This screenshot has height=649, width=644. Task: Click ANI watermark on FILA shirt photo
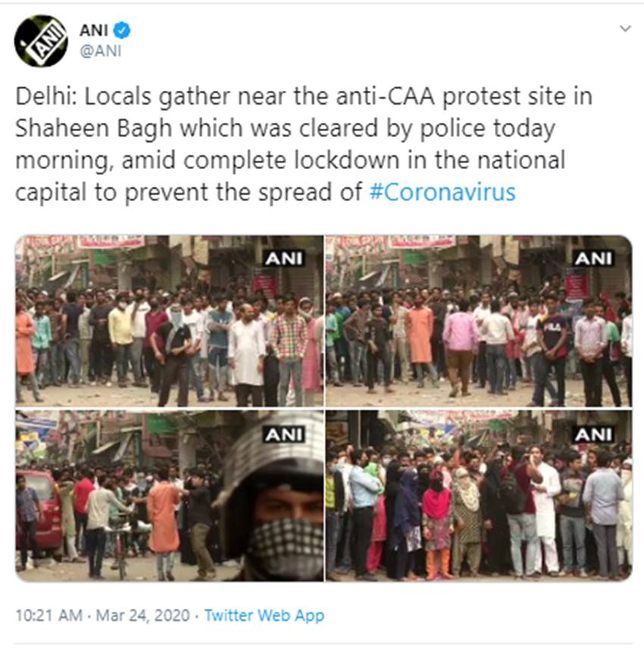pos(593,259)
